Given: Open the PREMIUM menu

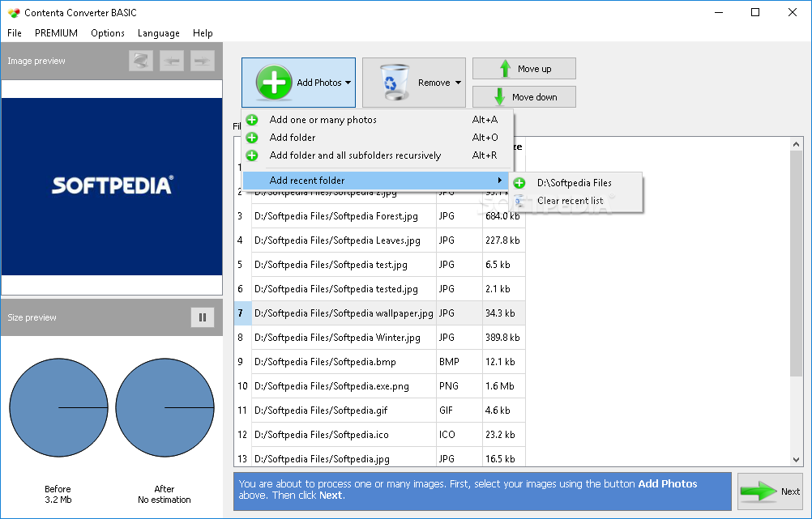Looking at the screenshot, I should pyautogui.click(x=56, y=33).
